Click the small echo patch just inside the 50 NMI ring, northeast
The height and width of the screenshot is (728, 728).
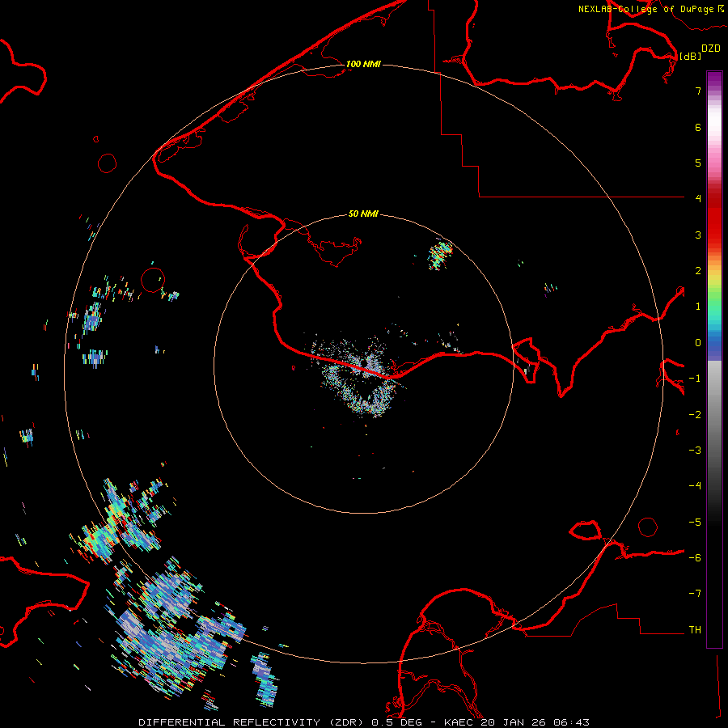(440, 255)
